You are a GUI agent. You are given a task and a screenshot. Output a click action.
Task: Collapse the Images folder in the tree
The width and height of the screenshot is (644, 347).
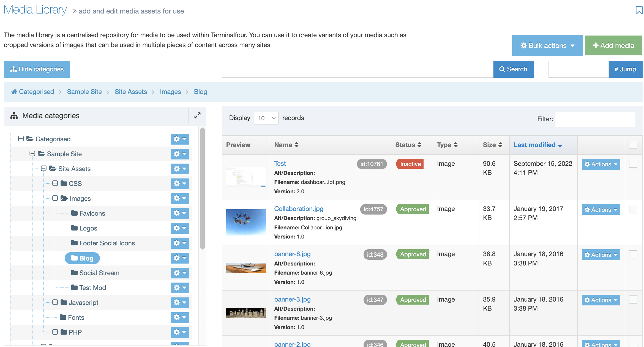coord(55,198)
